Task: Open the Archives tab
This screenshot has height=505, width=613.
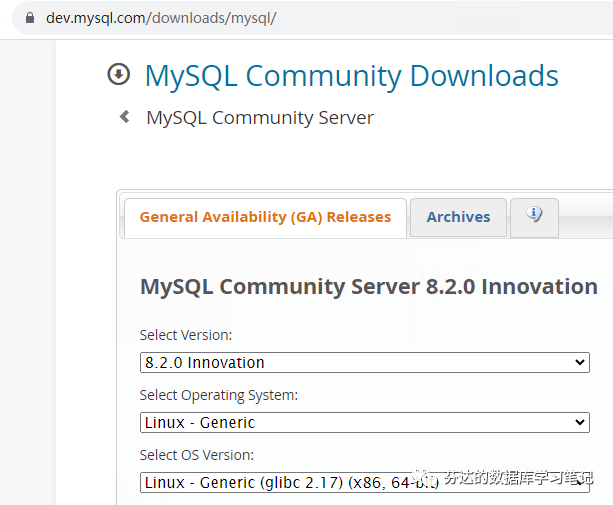Action: click(x=458, y=217)
